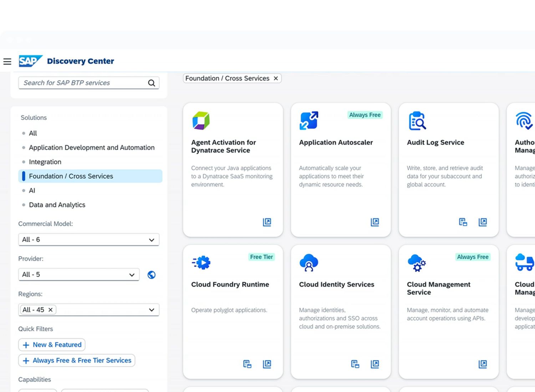
Task: Open the globe icon beside Provider
Action: point(152,275)
